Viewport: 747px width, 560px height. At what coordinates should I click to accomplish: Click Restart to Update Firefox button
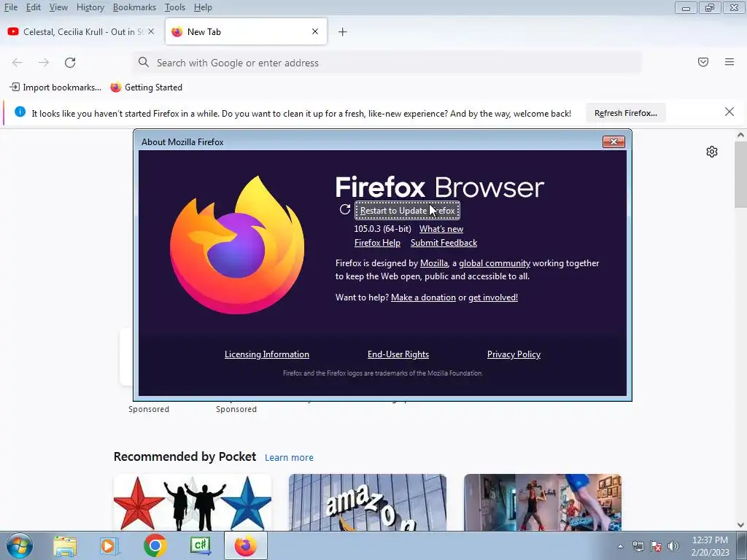point(407,211)
